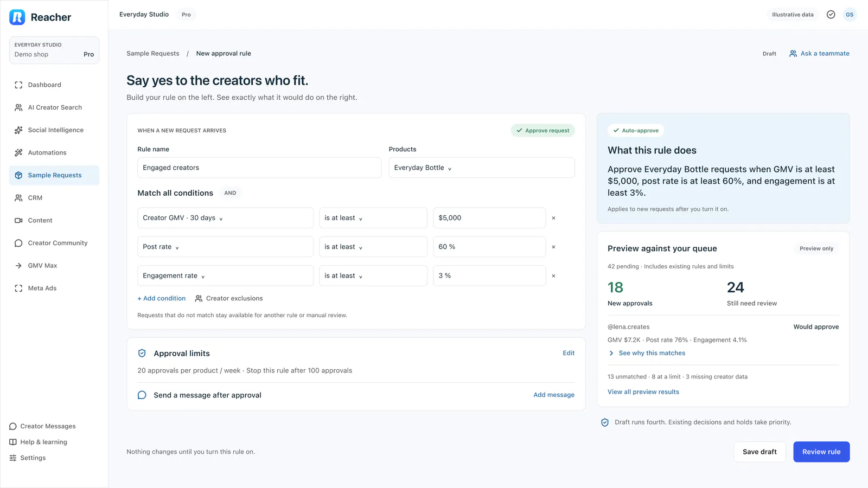Open the Everyday Studio Demo shop switcher
Image resolution: width=868 pixels, height=488 pixels.
click(x=54, y=50)
